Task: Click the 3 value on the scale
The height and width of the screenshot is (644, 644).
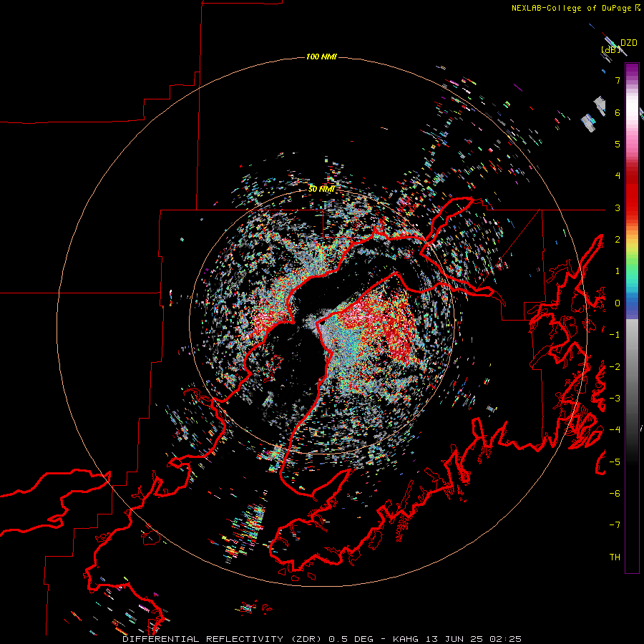Action: 618,208
